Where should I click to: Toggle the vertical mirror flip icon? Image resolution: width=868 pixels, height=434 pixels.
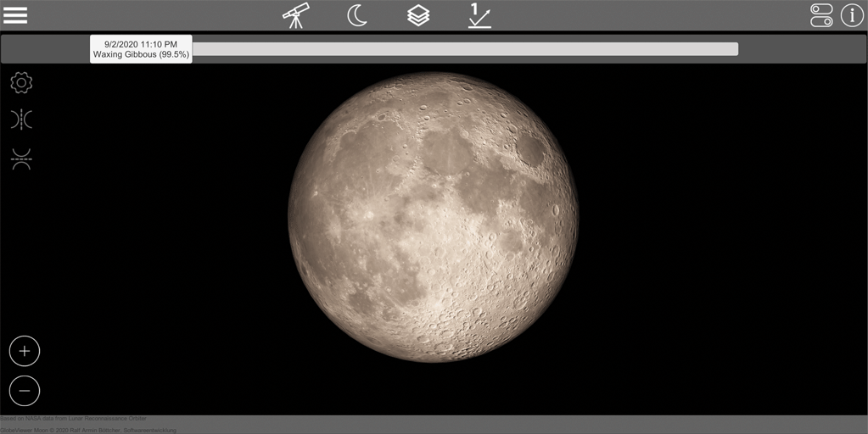[x=21, y=159]
